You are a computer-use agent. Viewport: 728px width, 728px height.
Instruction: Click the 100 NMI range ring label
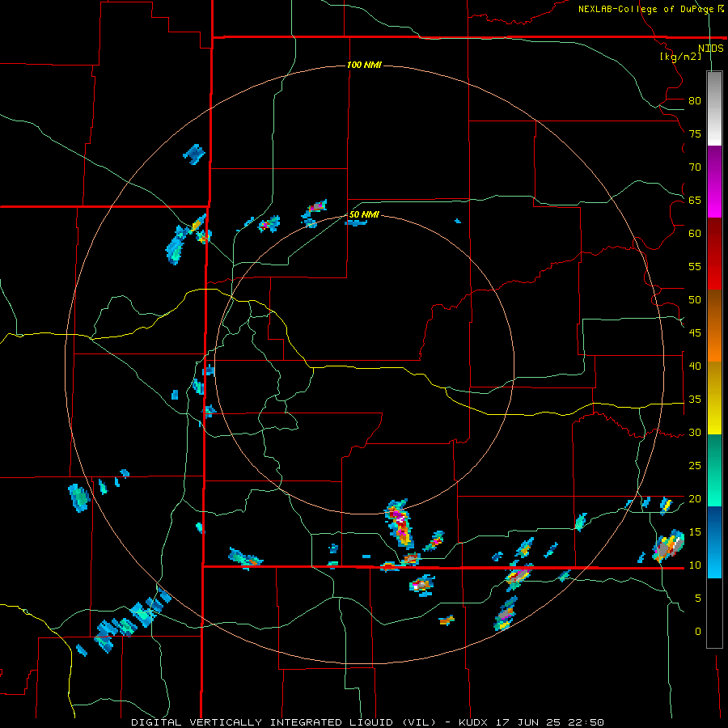click(364, 65)
